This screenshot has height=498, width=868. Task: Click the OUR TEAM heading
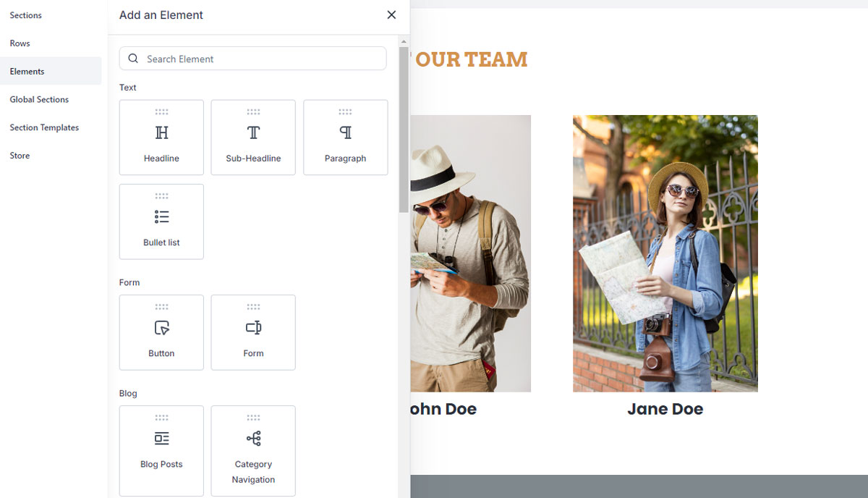coord(470,59)
